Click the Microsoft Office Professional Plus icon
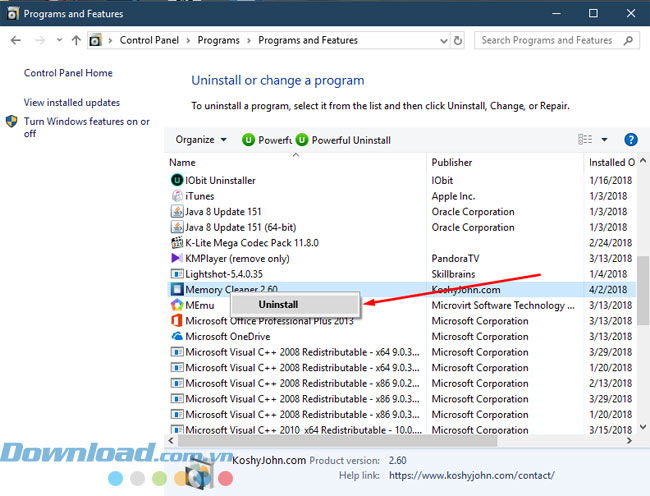650x496 pixels. pyautogui.click(x=177, y=321)
